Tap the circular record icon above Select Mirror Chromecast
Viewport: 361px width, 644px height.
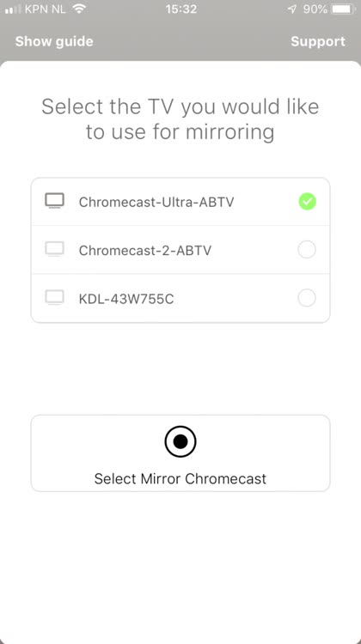[x=180, y=441]
